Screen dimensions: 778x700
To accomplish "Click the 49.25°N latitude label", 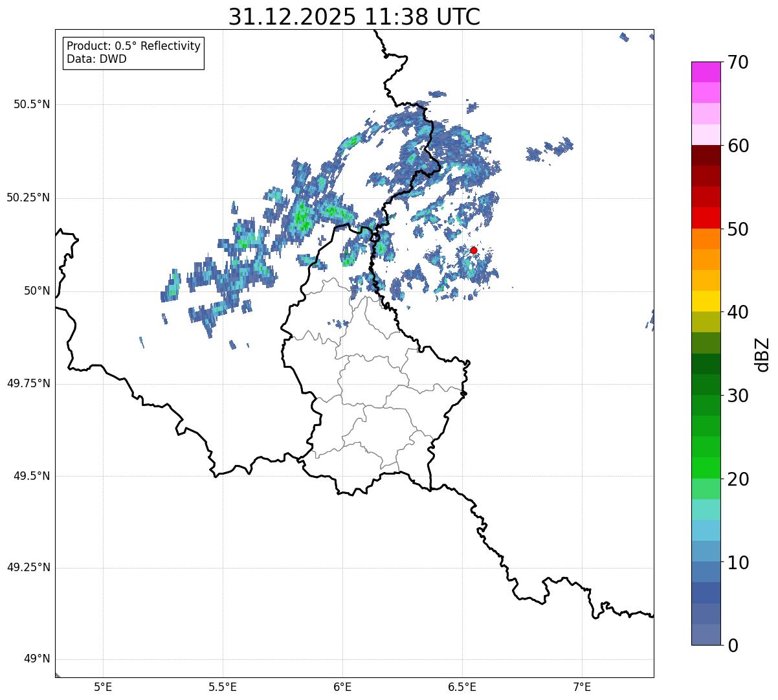I will (x=28, y=568).
